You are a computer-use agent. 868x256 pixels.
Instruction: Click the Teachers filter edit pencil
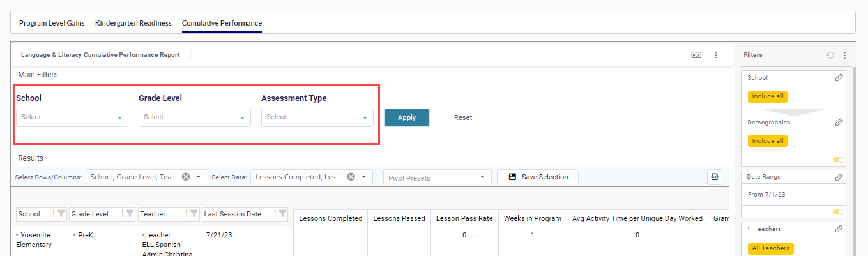tap(839, 229)
